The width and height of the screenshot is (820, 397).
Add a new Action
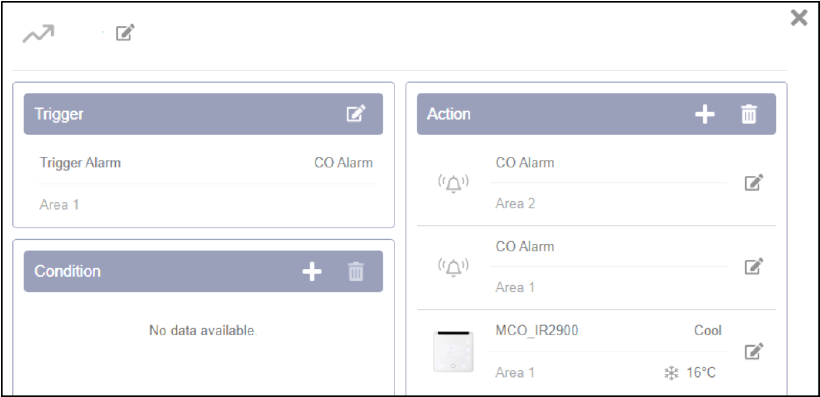point(705,114)
